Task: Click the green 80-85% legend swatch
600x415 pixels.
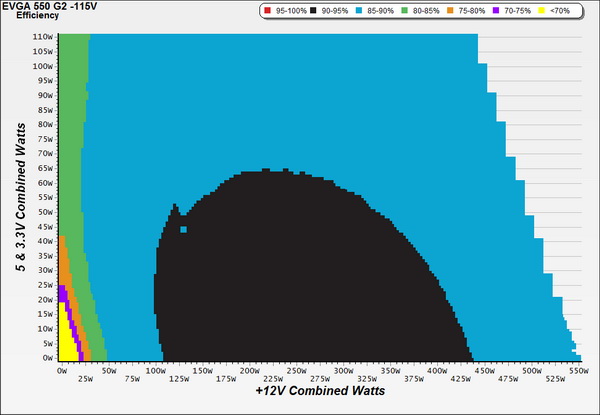Action: (x=404, y=11)
